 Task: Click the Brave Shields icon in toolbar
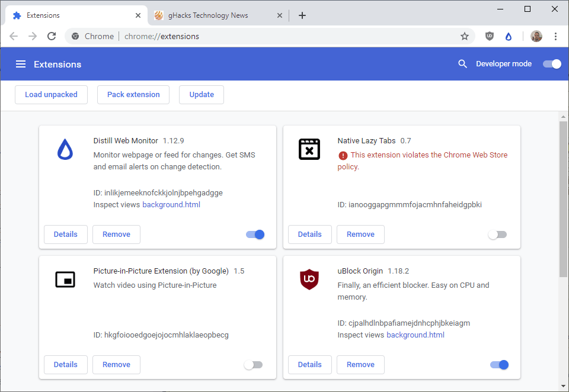click(x=489, y=36)
